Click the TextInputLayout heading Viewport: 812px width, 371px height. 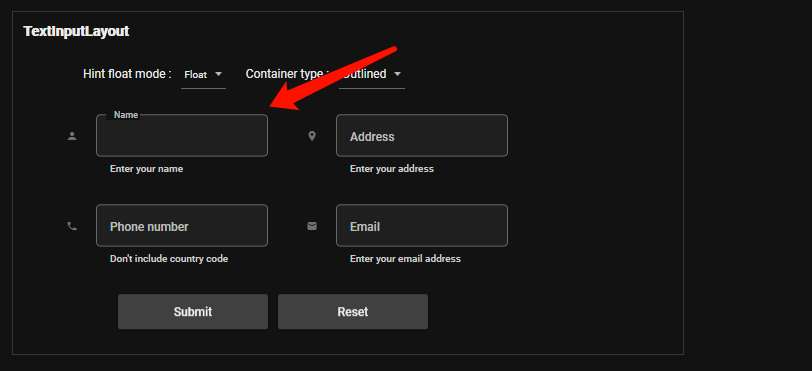(76, 32)
